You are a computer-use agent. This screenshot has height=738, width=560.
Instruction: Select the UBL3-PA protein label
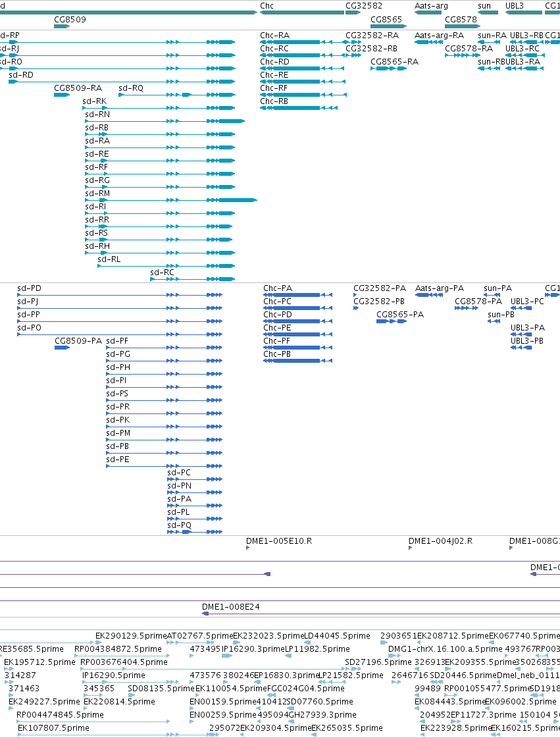point(528,328)
